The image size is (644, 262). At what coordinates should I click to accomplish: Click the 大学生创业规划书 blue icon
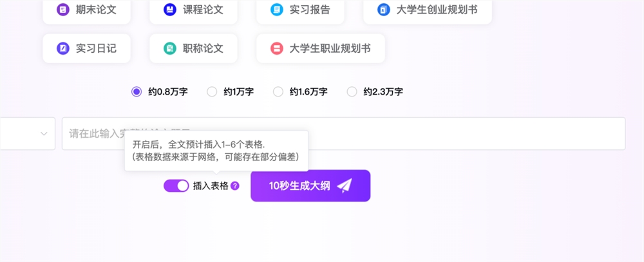coord(383,10)
